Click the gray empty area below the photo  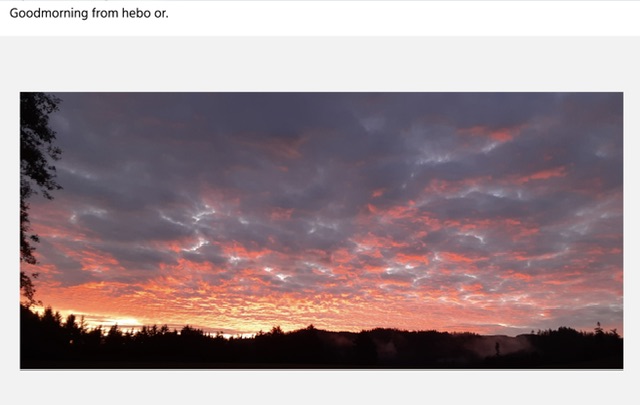pyautogui.click(x=320, y=388)
